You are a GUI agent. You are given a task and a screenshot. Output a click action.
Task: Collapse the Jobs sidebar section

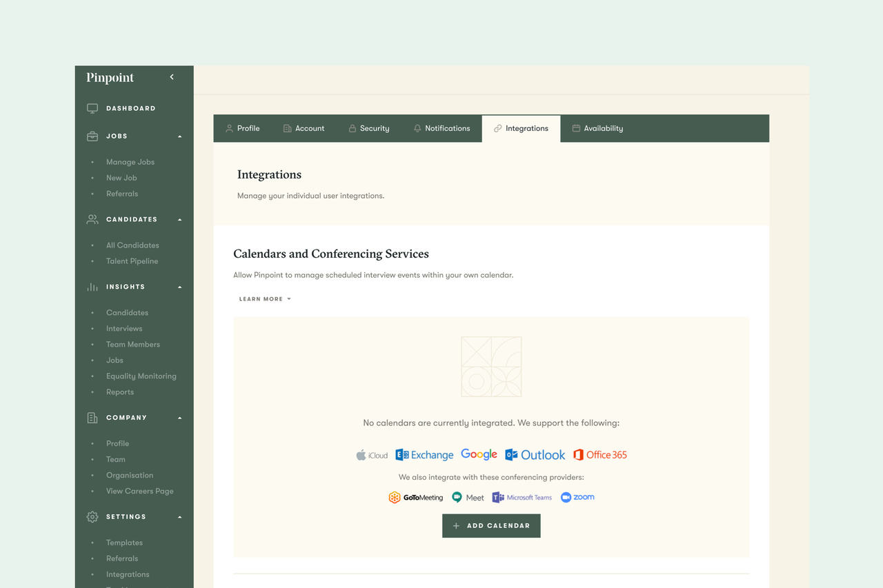pos(179,136)
